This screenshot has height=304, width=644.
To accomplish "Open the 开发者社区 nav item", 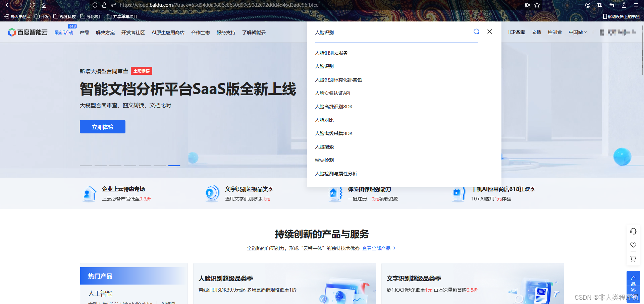I will pos(133,33).
